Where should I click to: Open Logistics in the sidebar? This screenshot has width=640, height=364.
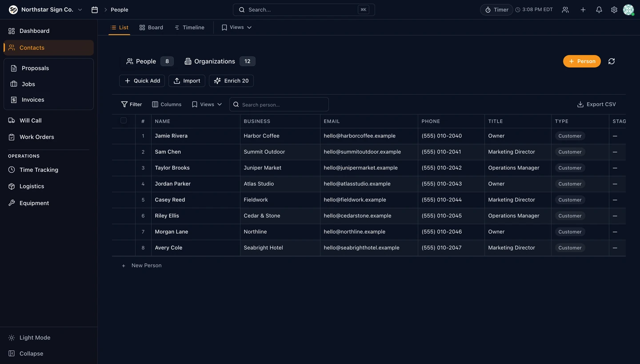[49, 186]
